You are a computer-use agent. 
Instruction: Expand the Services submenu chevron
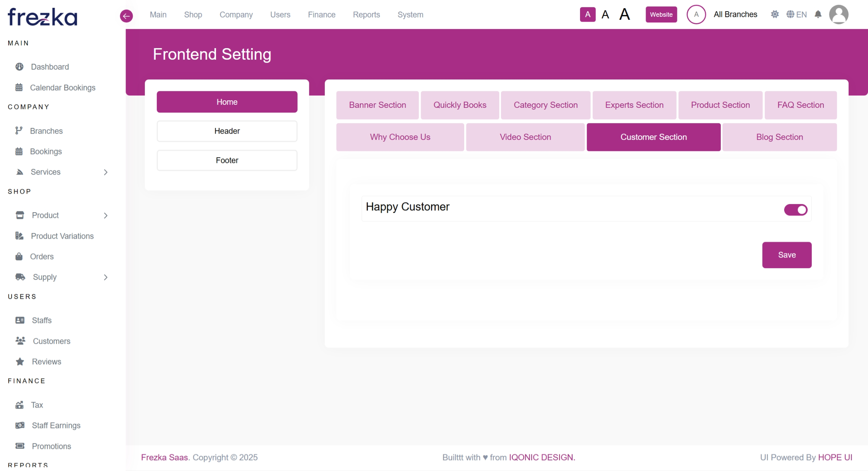(106, 172)
